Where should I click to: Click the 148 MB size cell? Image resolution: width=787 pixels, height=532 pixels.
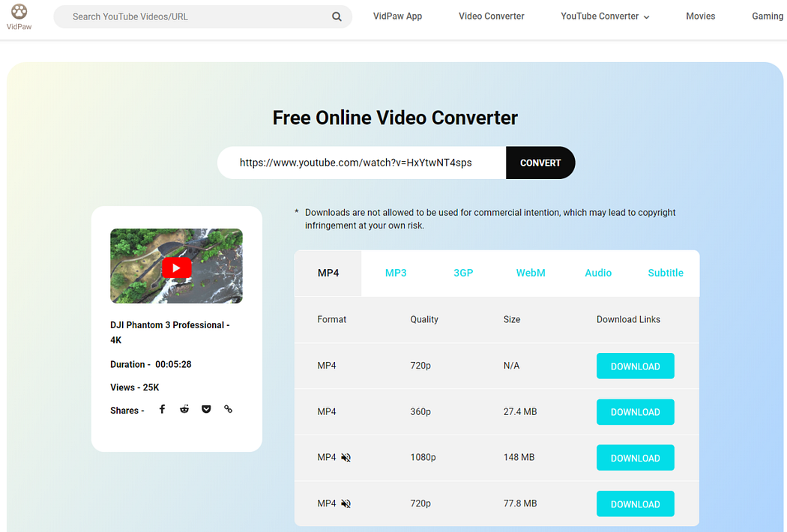click(x=519, y=457)
